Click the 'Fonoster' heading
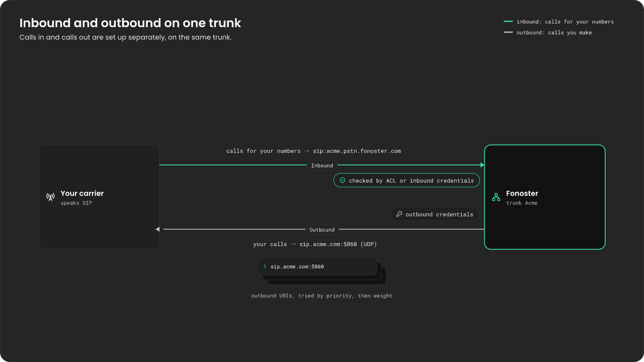Viewport: 644px width, 362px height. (522, 193)
